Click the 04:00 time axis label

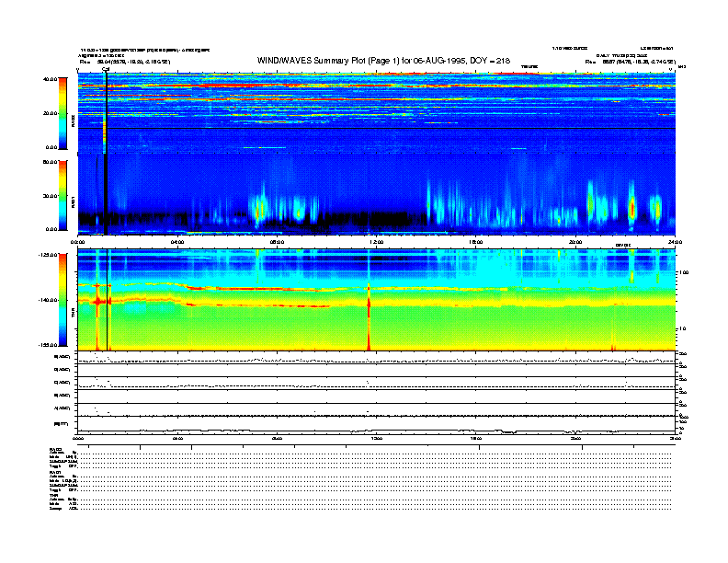pos(177,242)
